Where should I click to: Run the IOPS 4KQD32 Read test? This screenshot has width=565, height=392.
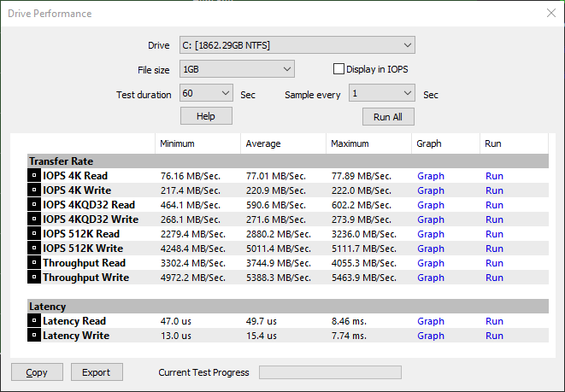coord(494,205)
